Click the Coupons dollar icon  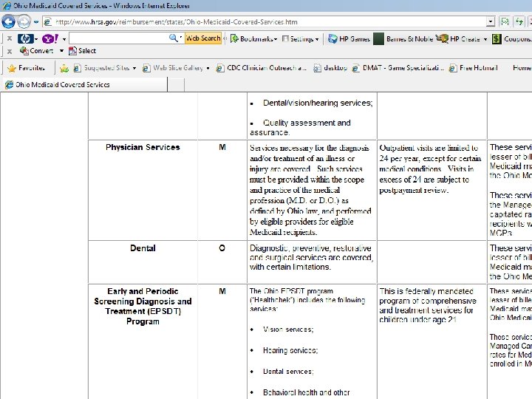click(497, 38)
